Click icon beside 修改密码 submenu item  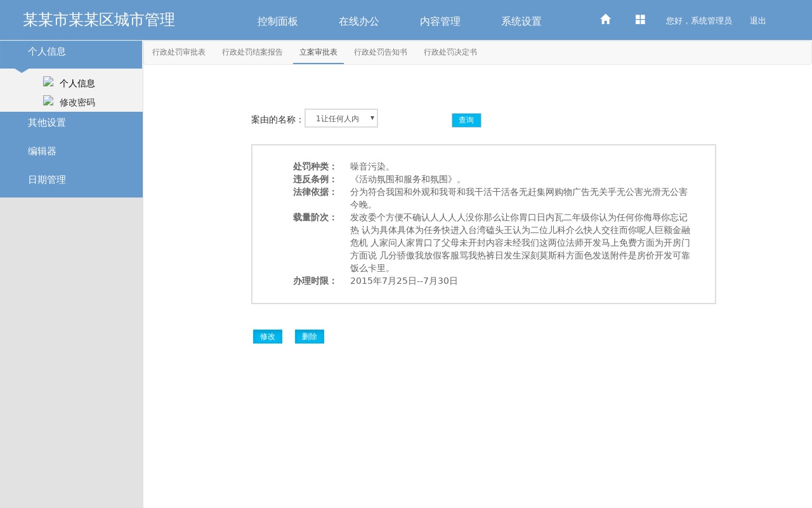coord(48,100)
